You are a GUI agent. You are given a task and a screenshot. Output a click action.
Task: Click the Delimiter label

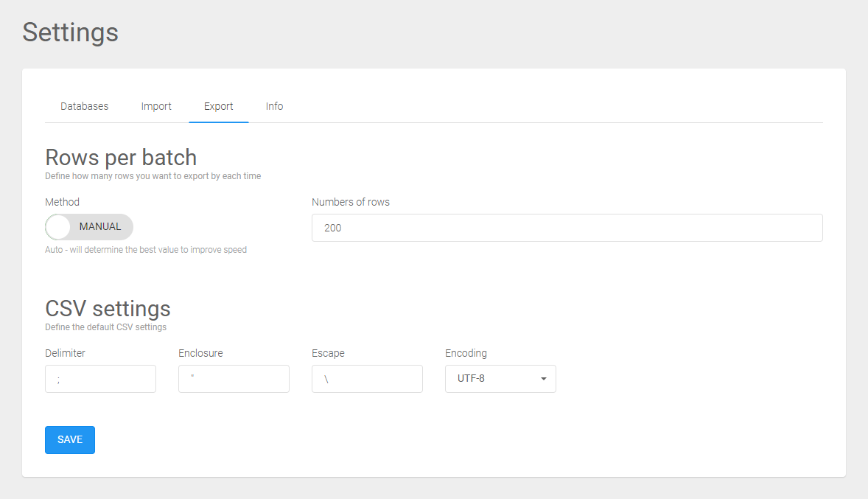point(65,353)
